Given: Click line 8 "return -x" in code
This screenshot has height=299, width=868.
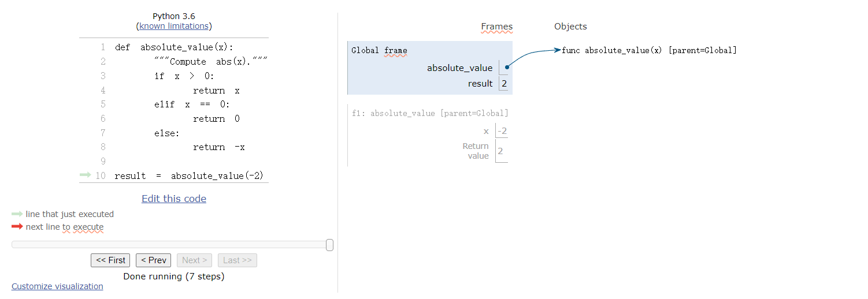Looking at the screenshot, I should (219, 147).
